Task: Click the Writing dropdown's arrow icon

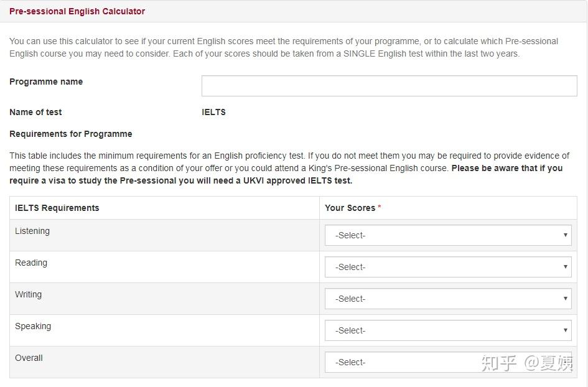Action: point(565,299)
